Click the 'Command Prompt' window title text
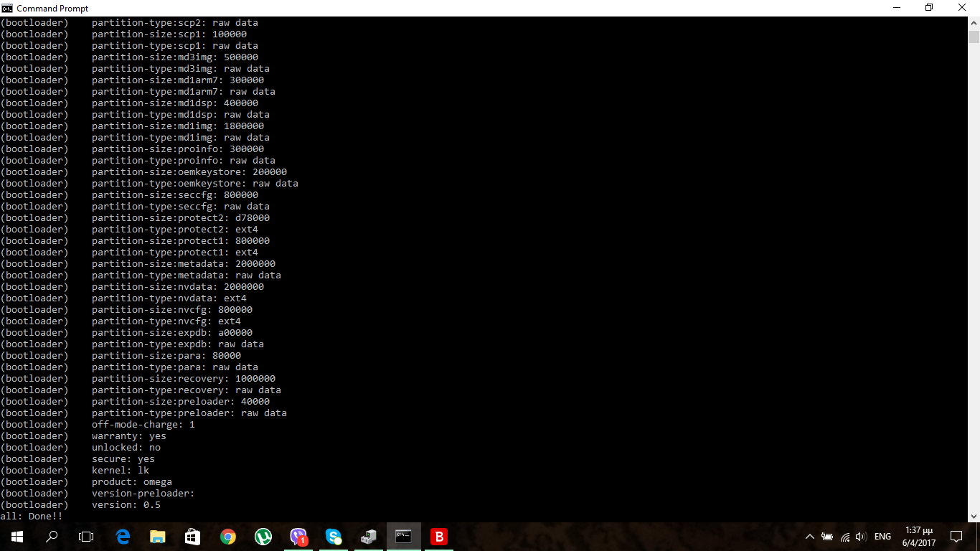This screenshot has height=551, width=980. point(52,9)
